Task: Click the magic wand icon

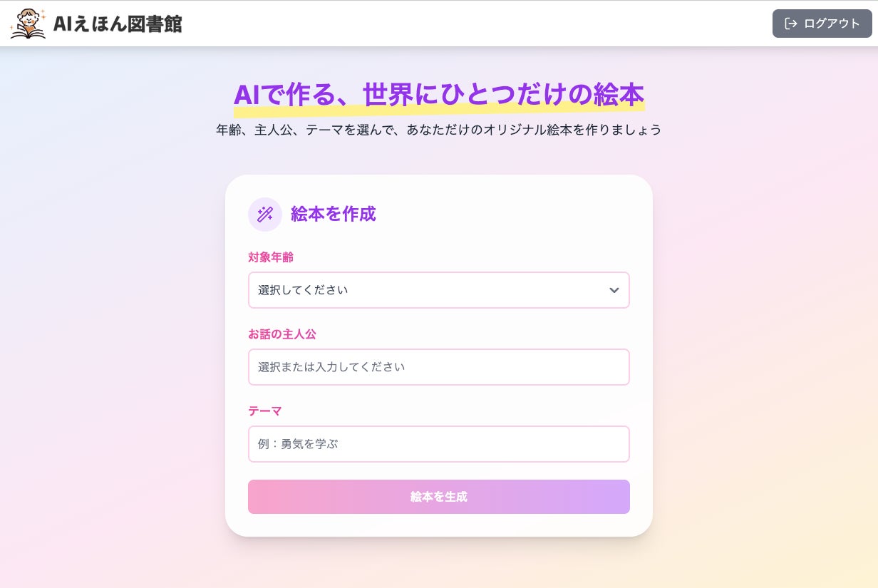Action: click(x=265, y=214)
